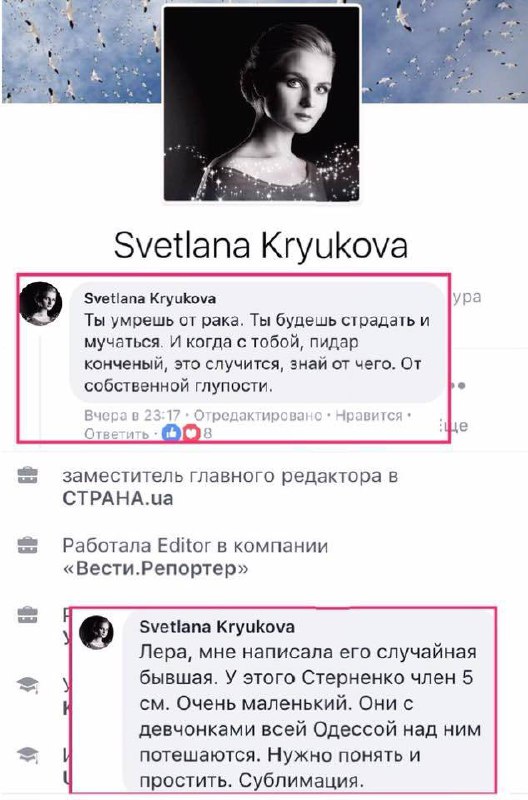Open СТРАНА.ua page link
528x800 pixels.
[x=118, y=498]
